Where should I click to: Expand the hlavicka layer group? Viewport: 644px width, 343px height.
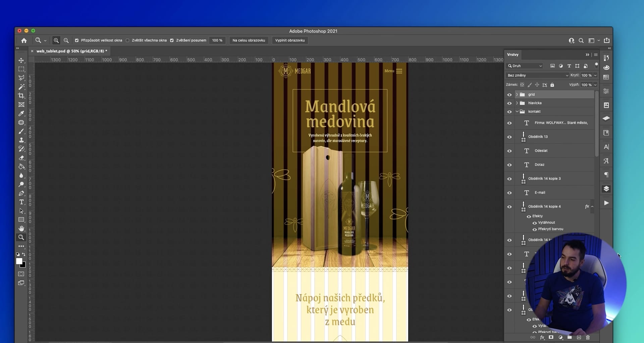pyautogui.click(x=517, y=103)
